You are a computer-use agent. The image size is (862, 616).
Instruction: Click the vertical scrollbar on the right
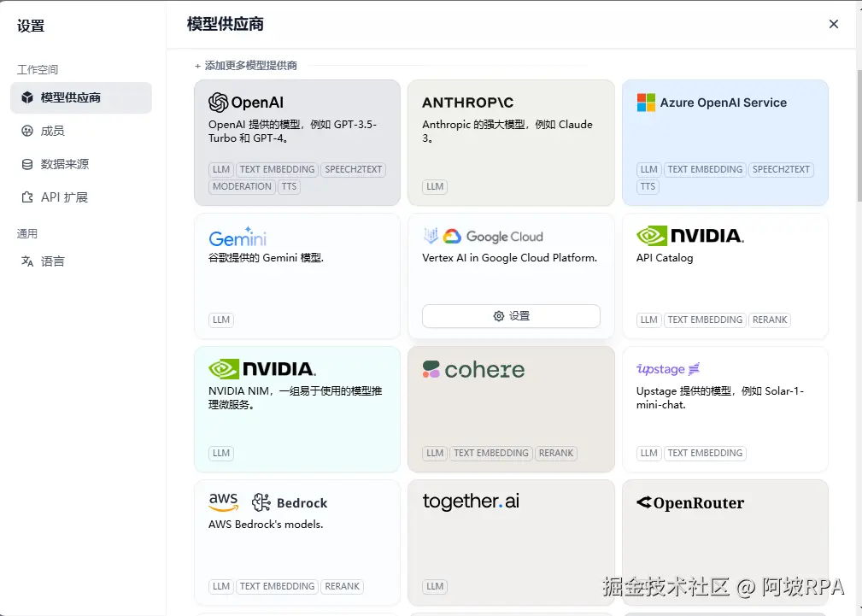click(x=859, y=136)
